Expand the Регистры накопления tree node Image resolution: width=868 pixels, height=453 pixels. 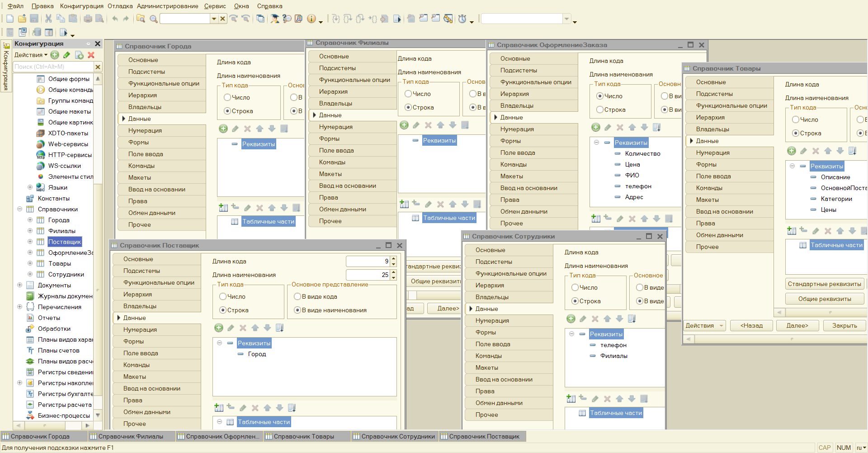(19, 383)
